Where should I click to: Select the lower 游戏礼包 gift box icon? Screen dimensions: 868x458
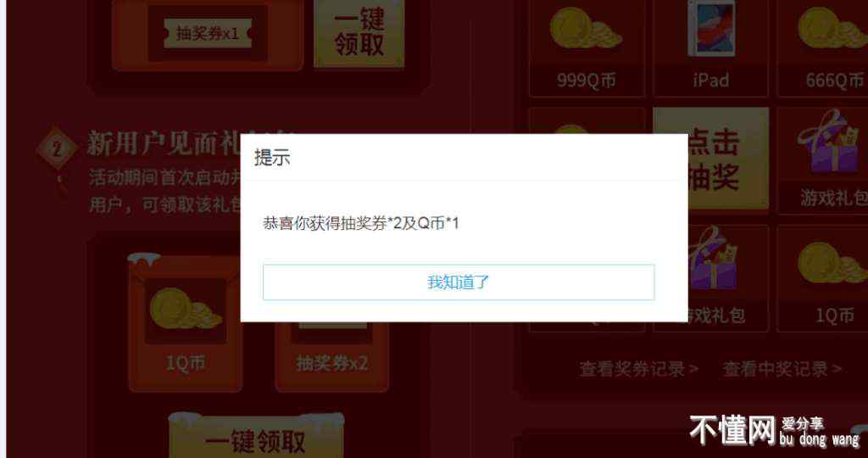712,260
